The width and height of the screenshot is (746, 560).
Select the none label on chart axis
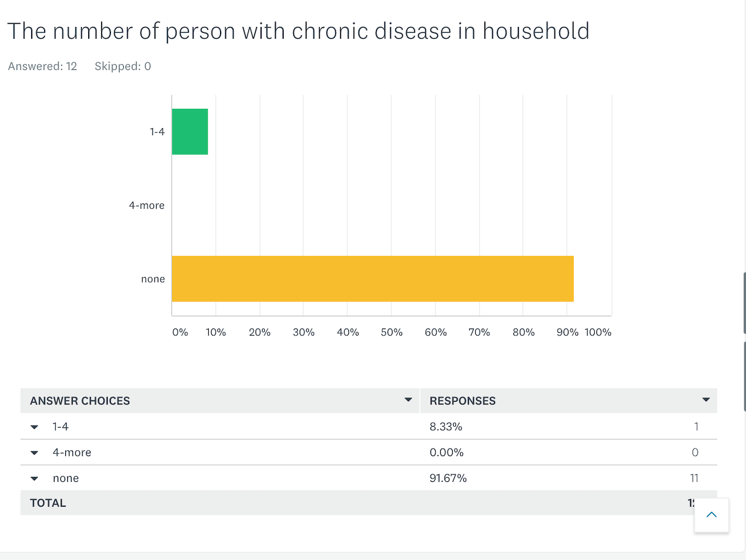point(153,279)
